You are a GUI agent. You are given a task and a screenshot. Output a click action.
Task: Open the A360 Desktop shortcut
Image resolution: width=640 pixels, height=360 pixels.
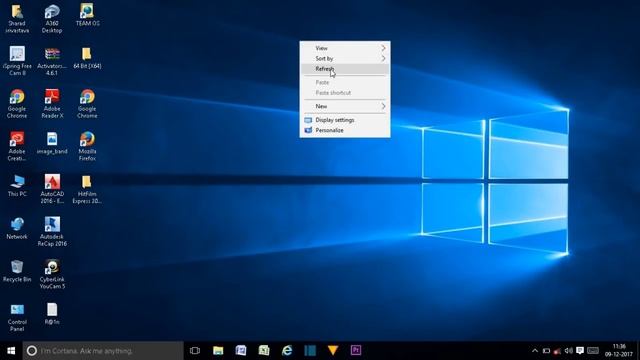52,18
